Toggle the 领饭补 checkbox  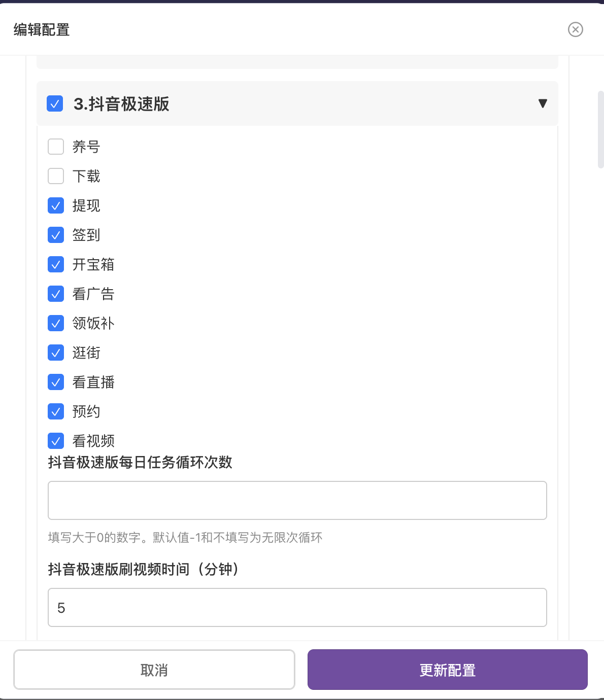[x=56, y=323]
